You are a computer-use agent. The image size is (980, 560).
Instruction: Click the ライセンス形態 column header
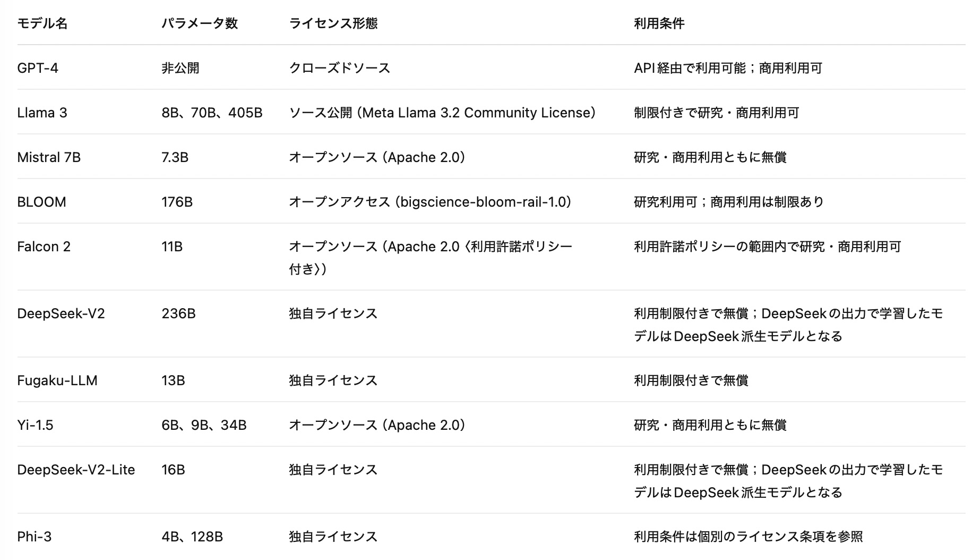[x=333, y=23]
